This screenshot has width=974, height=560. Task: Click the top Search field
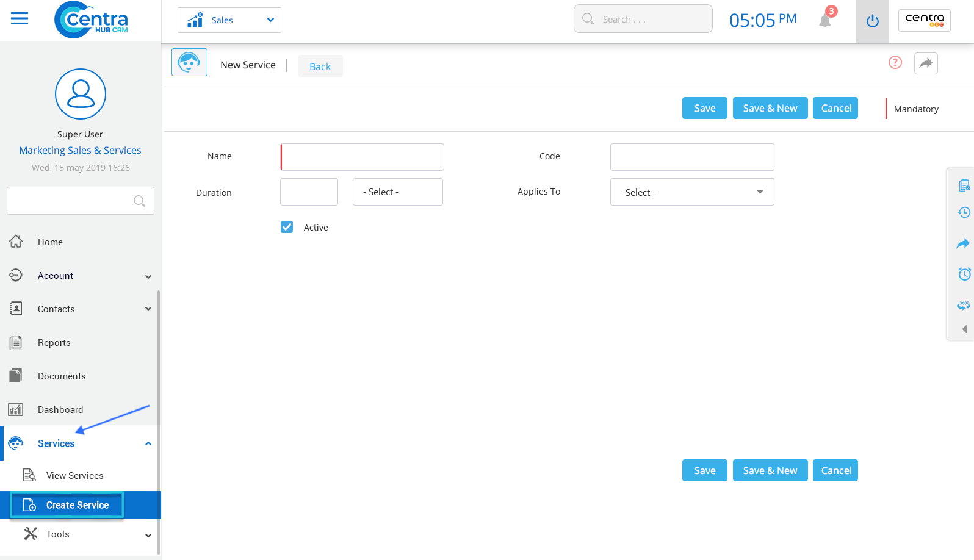pyautogui.click(x=643, y=19)
